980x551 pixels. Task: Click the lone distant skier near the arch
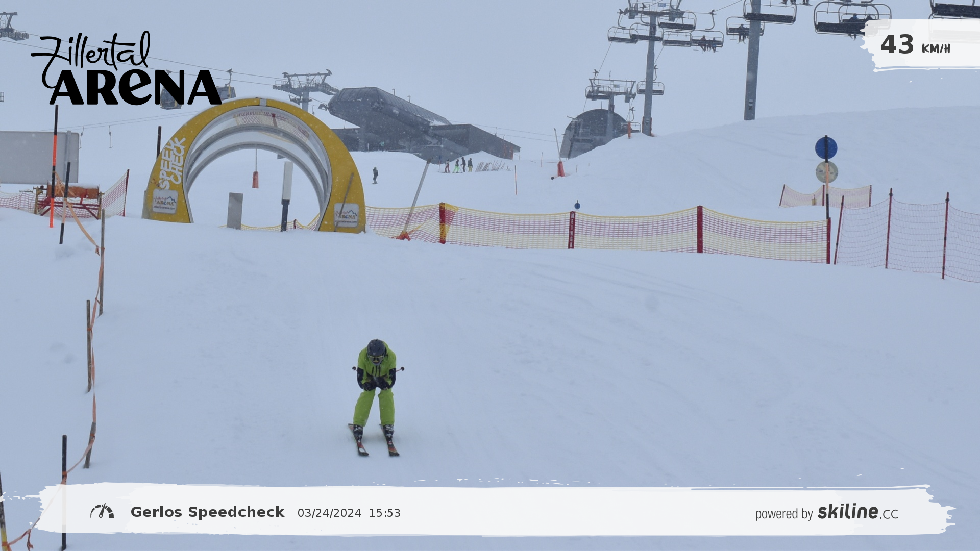click(x=375, y=175)
